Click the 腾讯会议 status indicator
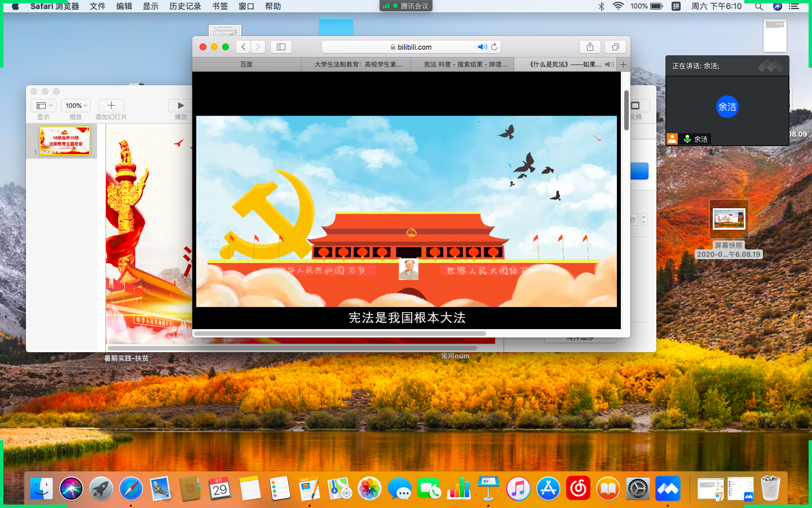Image resolution: width=812 pixels, height=508 pixels. [406, 6]
